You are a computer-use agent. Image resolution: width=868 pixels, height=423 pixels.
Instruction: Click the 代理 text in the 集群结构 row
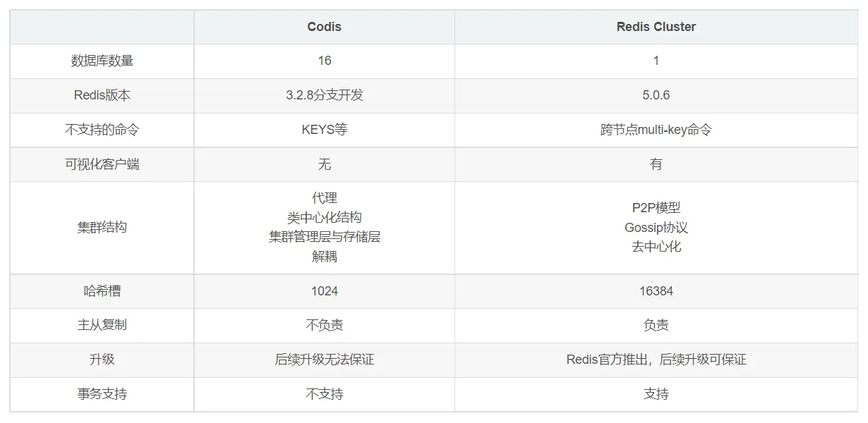(x=325, y=198)
